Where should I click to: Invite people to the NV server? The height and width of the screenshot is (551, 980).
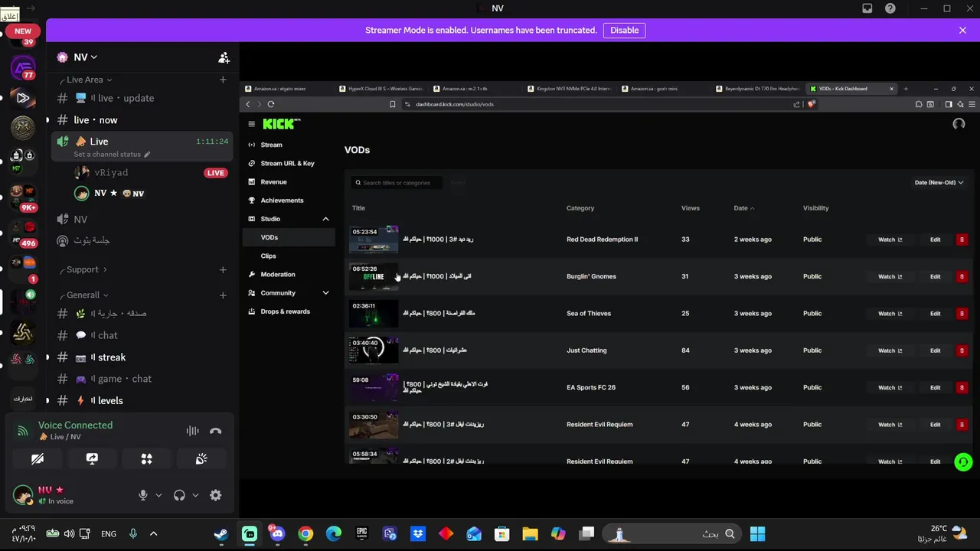(224, 57)
